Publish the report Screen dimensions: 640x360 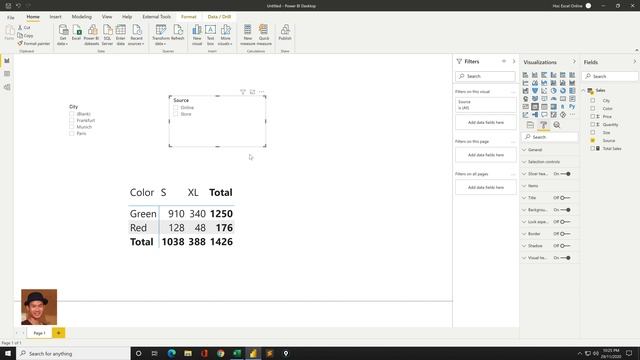285,33
